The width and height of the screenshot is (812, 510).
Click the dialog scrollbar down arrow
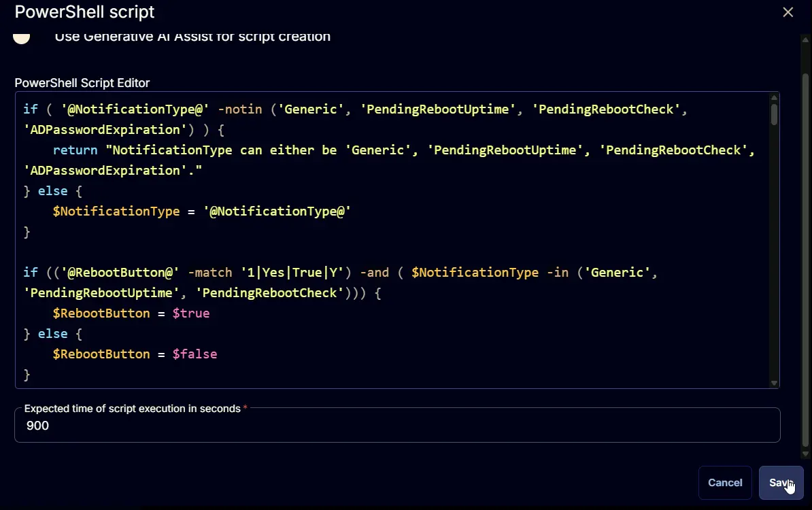(x=805, y=454)
